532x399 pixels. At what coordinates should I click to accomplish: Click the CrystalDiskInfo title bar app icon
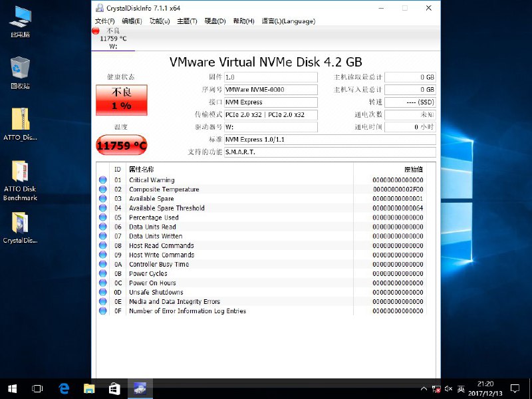[x=99, y=8]
